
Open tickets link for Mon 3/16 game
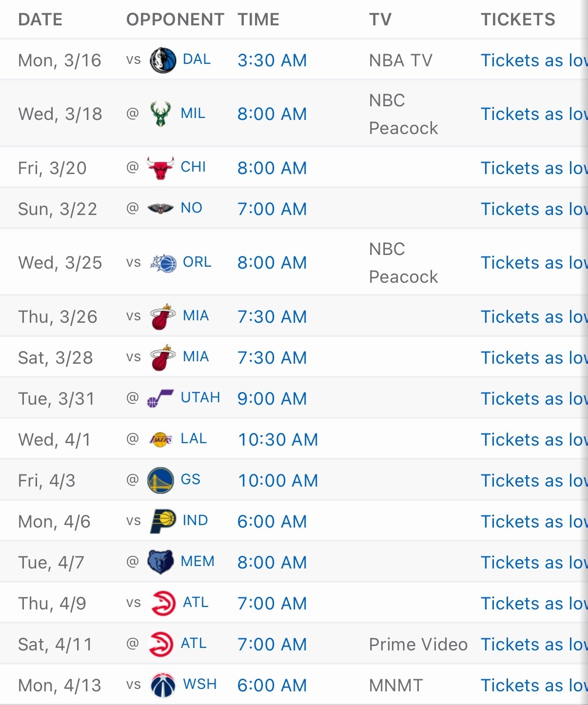[534, 60]
